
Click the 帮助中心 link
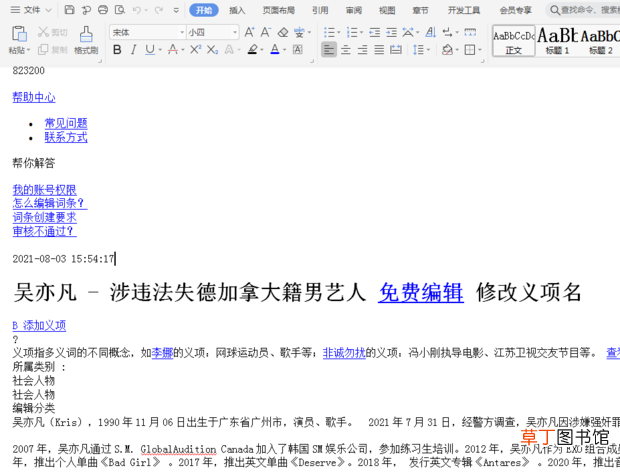tap(34, 97)
